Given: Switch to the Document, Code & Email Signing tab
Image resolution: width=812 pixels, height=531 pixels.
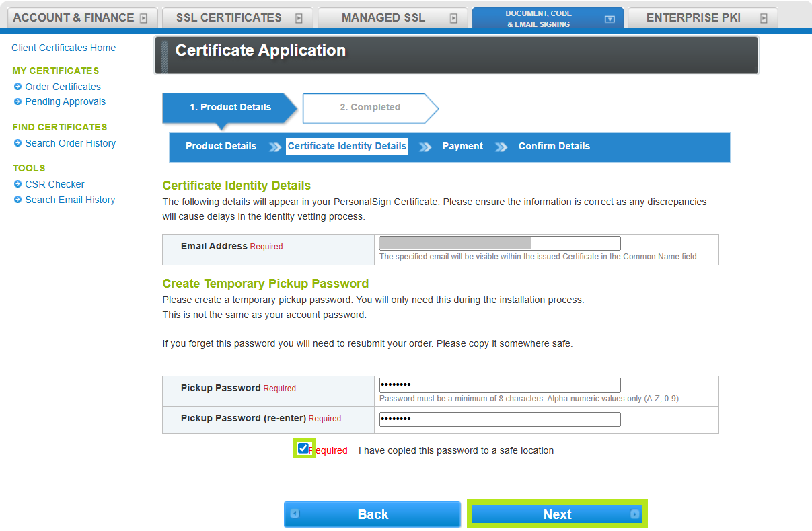Looking at the screenshot, I should (538, 17).
